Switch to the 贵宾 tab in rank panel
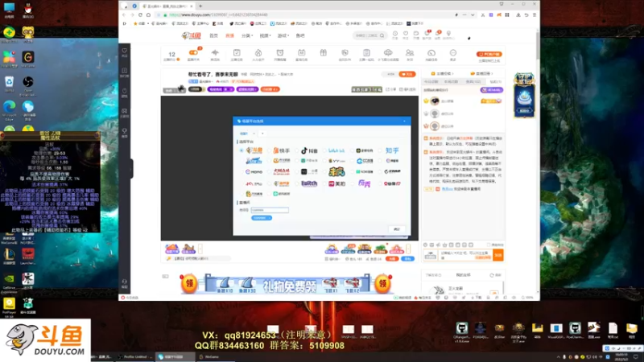Viewport: 644px width, 362px height. (473, 82)
